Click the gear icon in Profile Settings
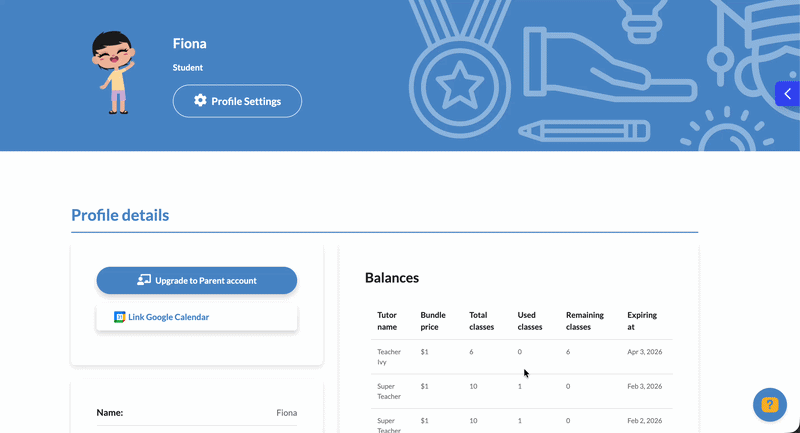This screenshot has height=433, width=800. [200, 100]
